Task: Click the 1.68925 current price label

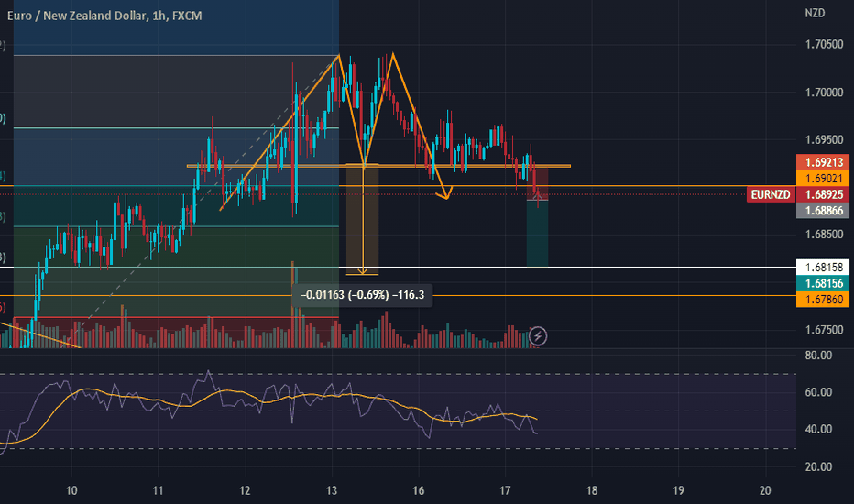Action: 823,194
